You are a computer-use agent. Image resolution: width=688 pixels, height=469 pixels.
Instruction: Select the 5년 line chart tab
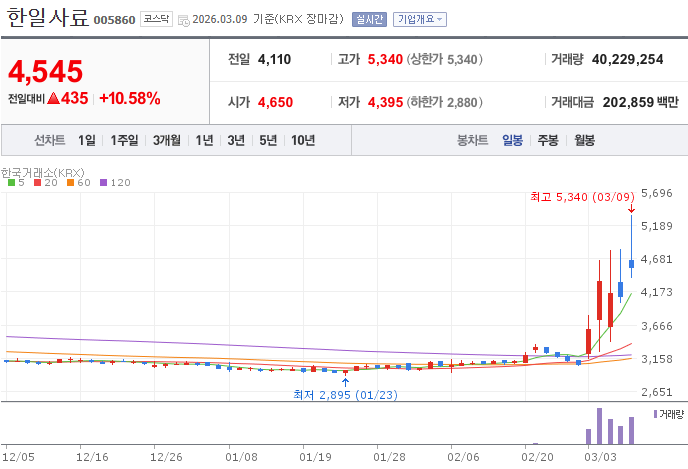(x=268, y=140)
